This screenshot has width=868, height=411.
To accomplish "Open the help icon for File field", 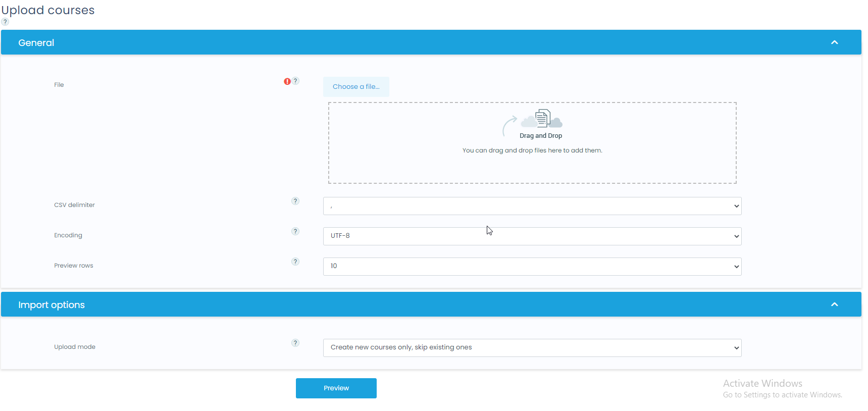I will [x=296, y=81].
